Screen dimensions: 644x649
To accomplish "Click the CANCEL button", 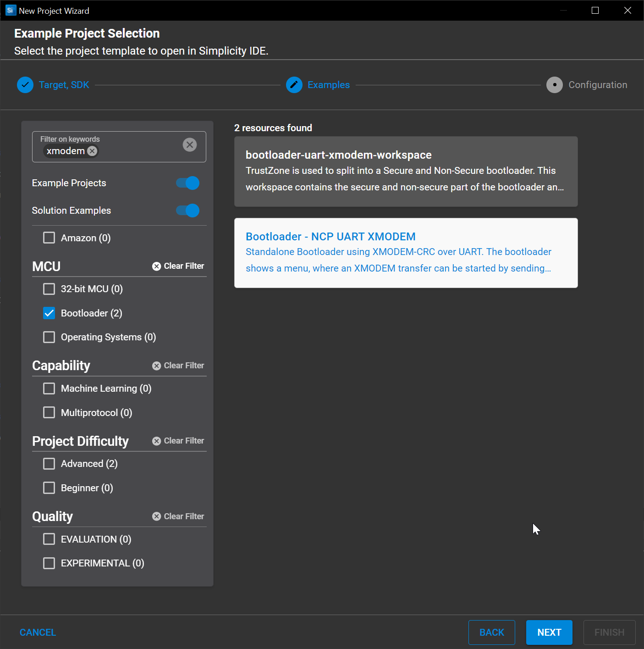I will [x=38, y=632].
